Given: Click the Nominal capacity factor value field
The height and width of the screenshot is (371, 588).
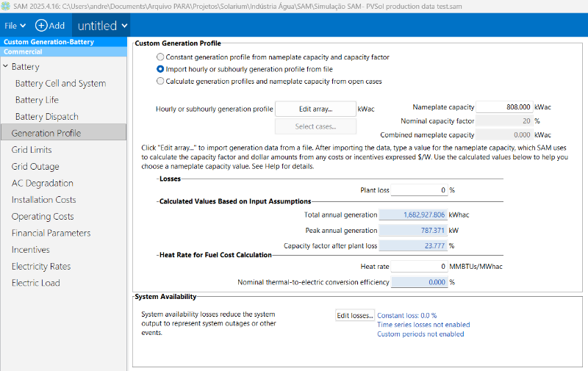Looking at the screenshot, I should click(504, 121).
